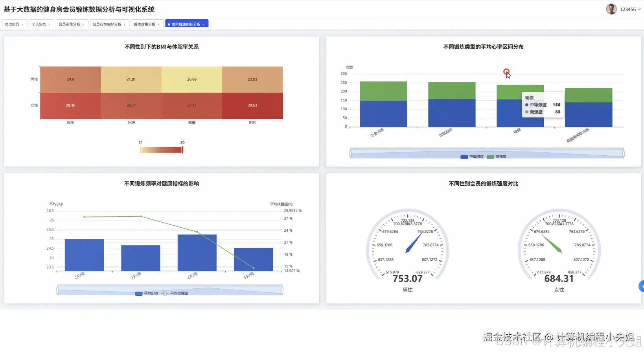Click the chart title 不同锻炼频率对健康指标的影响
Screen dimensions: 644x352
(x=162, y=184)
